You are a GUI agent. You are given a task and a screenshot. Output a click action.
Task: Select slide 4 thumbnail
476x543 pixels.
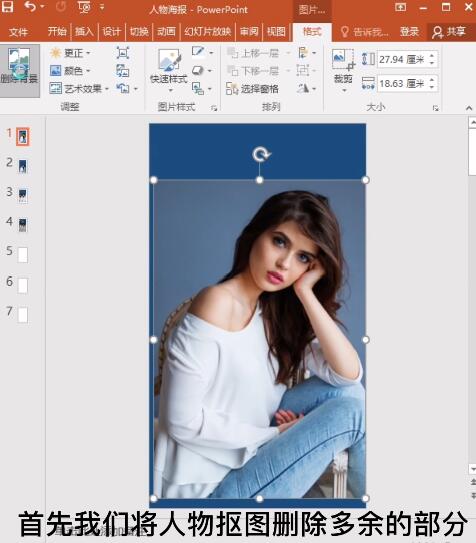tap(23, 225)
